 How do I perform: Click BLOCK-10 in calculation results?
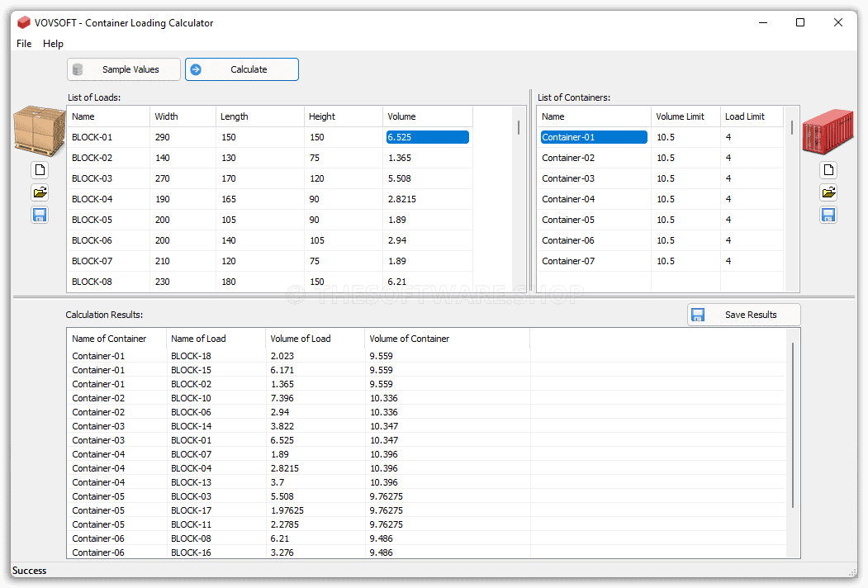pyautogui.click(x=191, y=398)
